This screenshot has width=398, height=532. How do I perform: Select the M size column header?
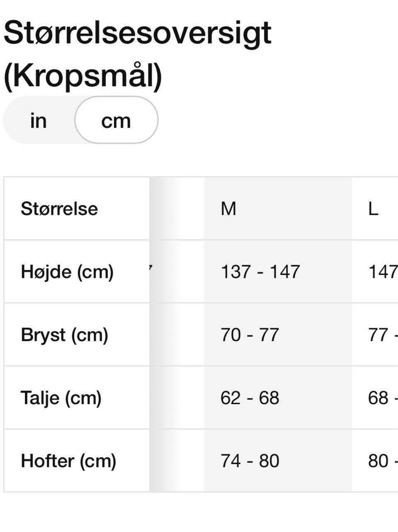click(228, 208)
